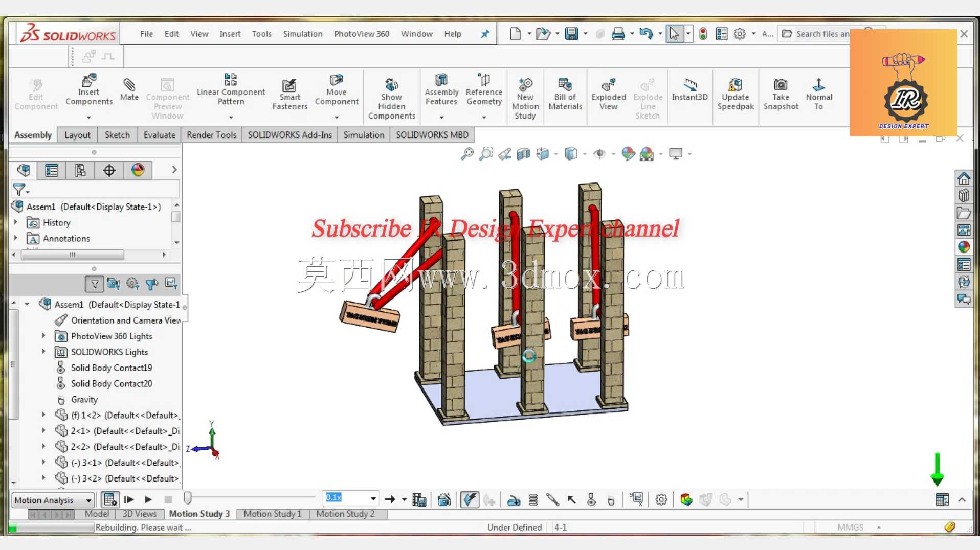The height and width of the screenshot is (550, 980).
Task: Open the PropertyManager tab
Action: [x=52, y=170]
